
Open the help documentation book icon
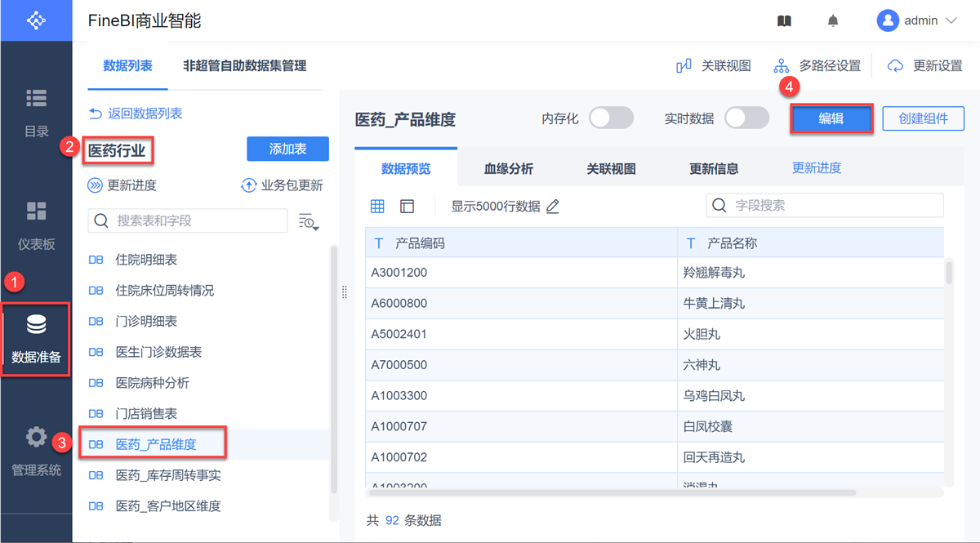784,21
